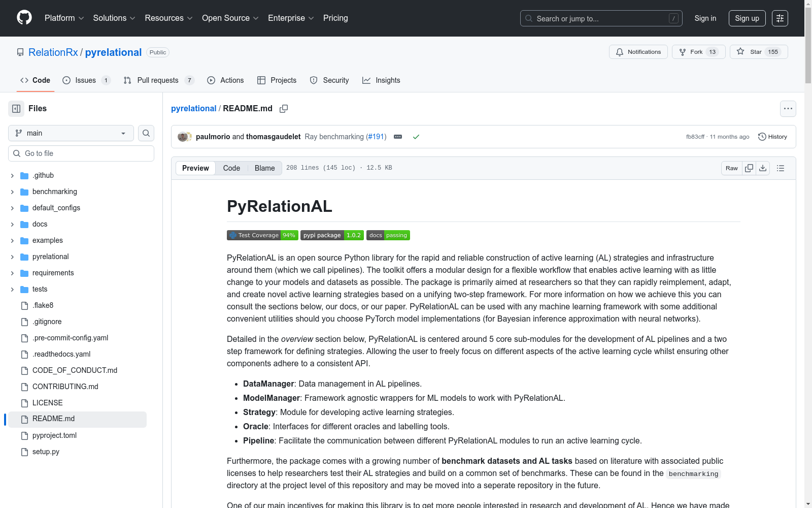This screenshot has height=508, width=812.
Task: Open RelationRx owner link
Action: click(x=53, y=52)
